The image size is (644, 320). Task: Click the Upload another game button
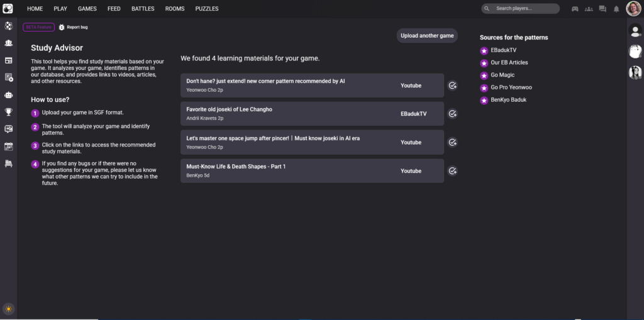point(427,36)
